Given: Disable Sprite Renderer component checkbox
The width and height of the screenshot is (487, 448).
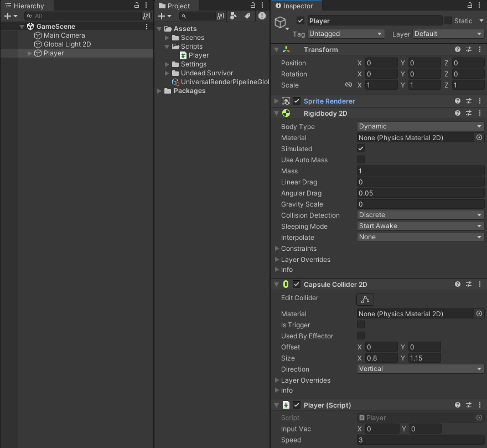Looking at the screenshot, I should pos(297,101).
